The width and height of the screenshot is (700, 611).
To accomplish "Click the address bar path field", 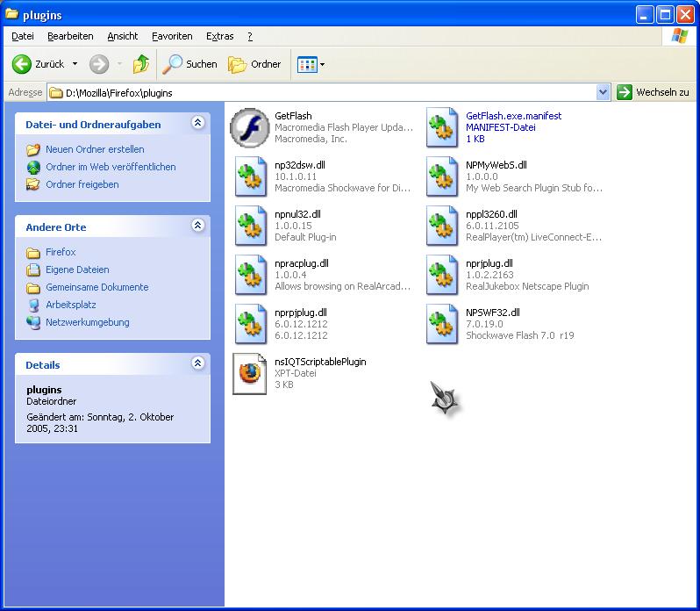I will click(325, 92).
